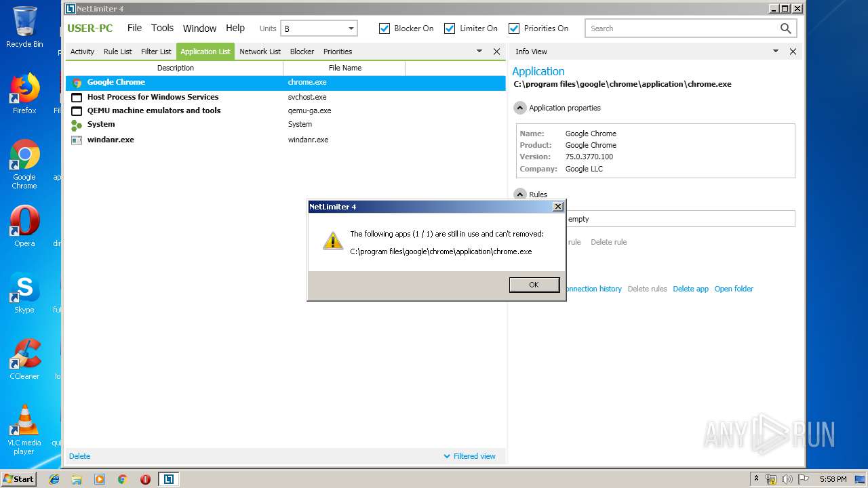This screenshot has height=488, width=868.
Task: Click the USER-PC host label
Action: coord(90,28)
